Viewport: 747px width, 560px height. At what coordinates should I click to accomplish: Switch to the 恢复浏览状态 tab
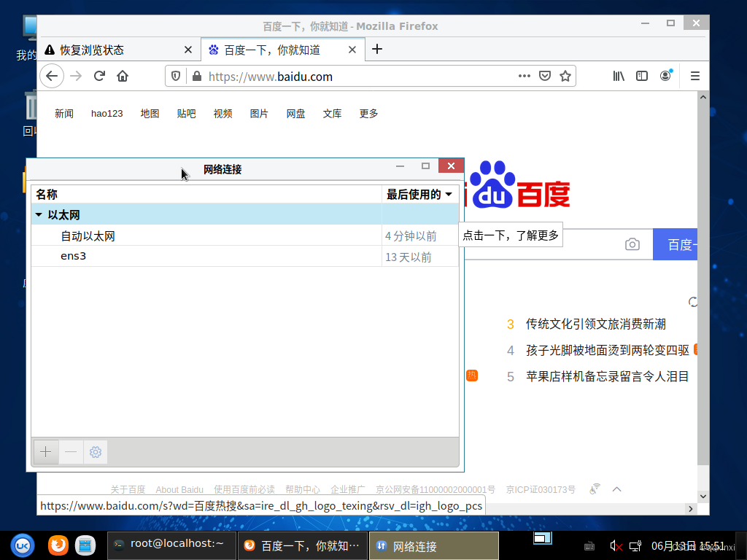[119, 50]
